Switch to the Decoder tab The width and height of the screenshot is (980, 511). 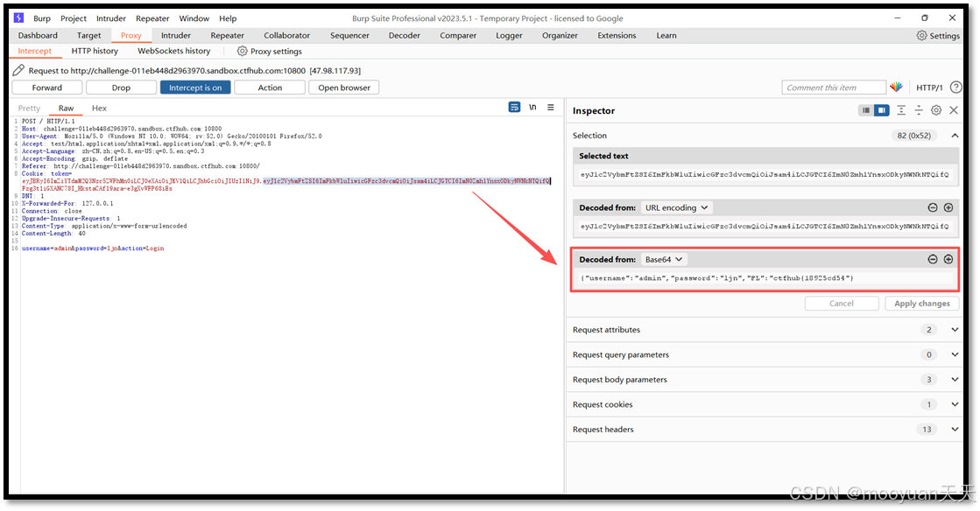(x=405, y=36)
